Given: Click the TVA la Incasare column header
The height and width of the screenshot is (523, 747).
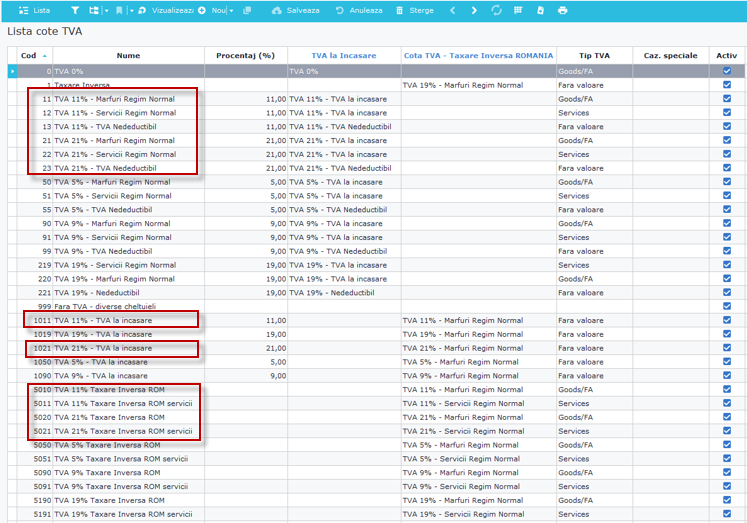Looking at the screenshot, I should pos(344,56).
